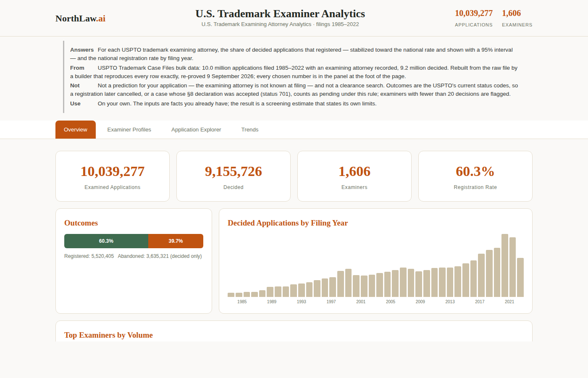Click the NorthLaw.ai logo
The width and height of the screenshot is (588, 378).
(x=80, y=18)
